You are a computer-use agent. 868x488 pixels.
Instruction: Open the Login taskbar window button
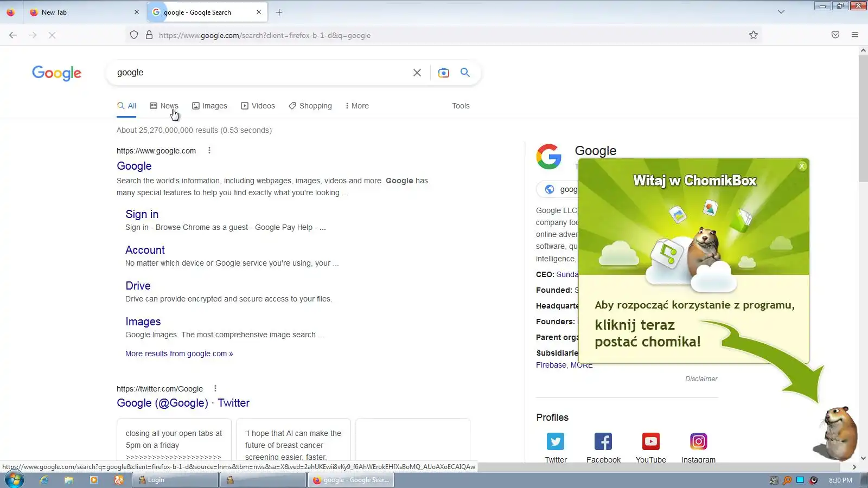tap(175, 480)
